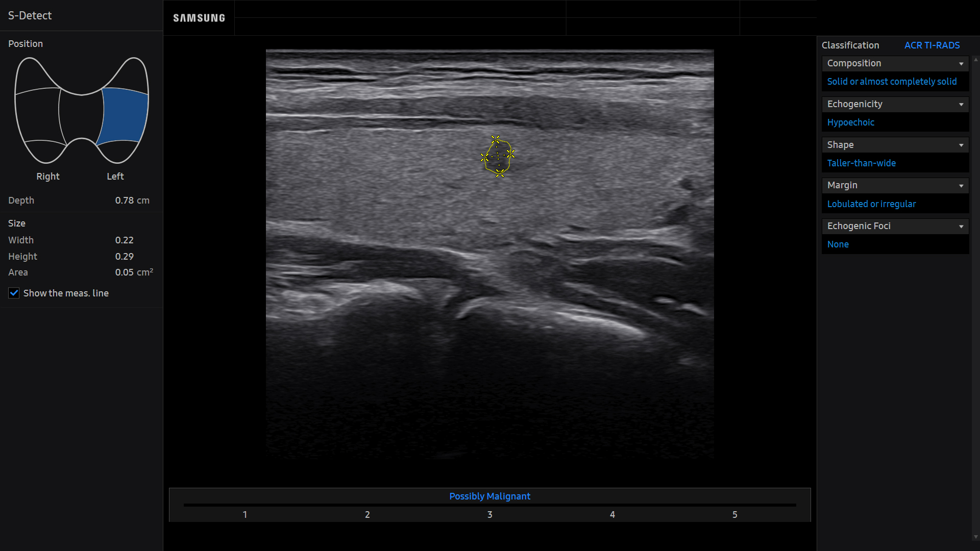
Task: Click the right measurement marker on nodule
Action: pos(510,153)
